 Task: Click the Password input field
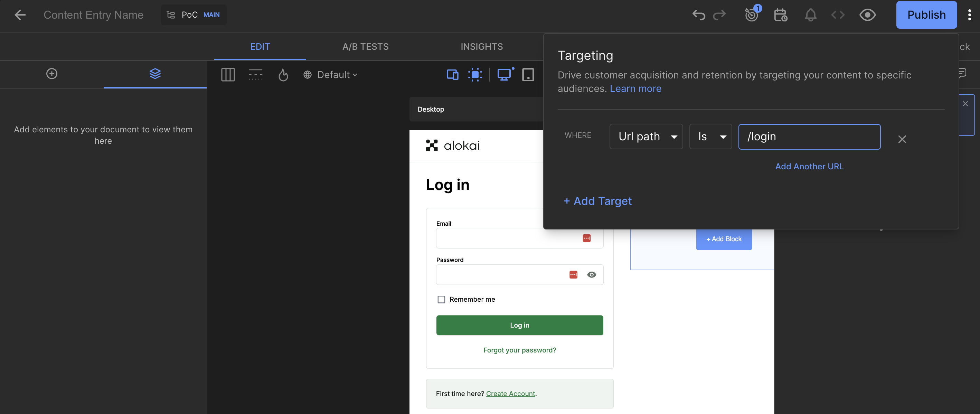pos(520,275)
